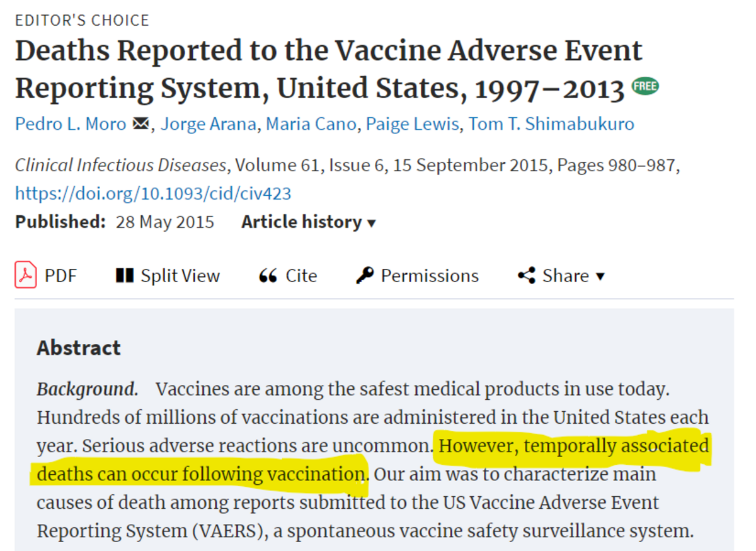Click the Clinical Infectious Diseases journal name
The width and height of the screenshot is (756, 551).
(120, 166)
